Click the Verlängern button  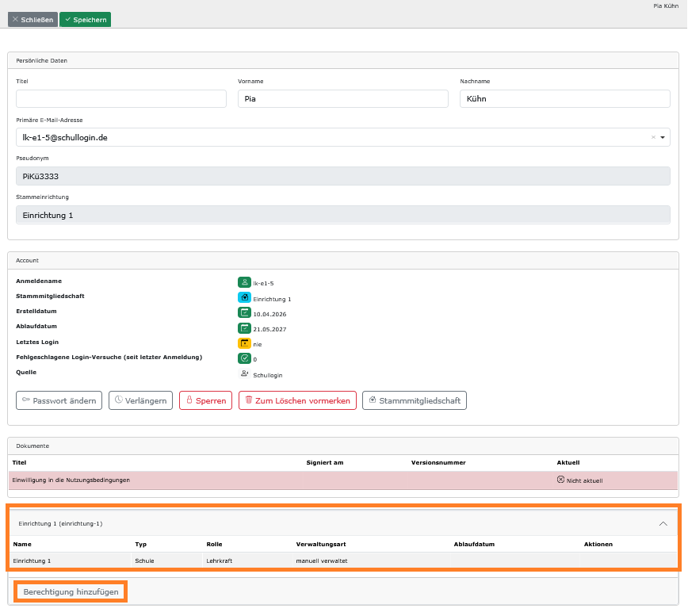point(140,400)
